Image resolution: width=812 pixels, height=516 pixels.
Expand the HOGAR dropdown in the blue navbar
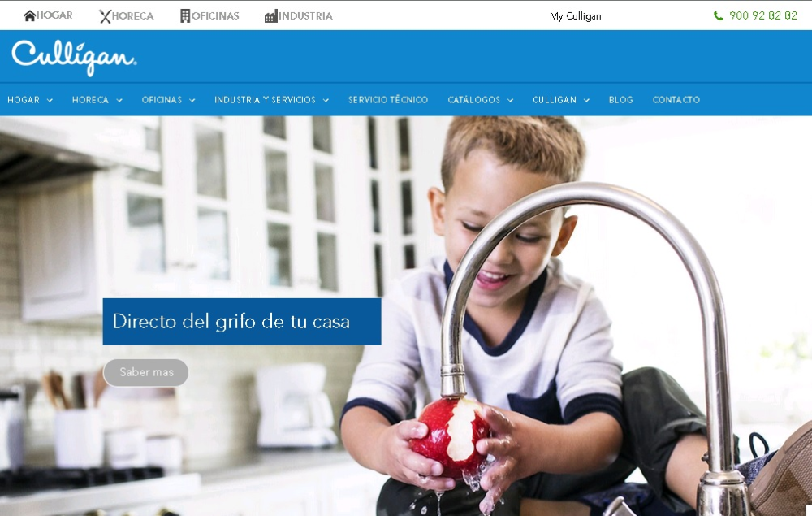(50, 101)
